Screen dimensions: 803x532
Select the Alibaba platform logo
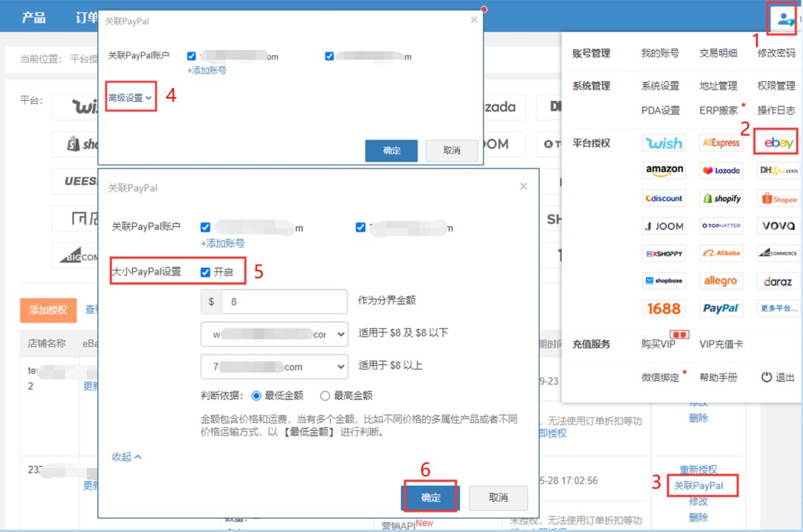721,253
